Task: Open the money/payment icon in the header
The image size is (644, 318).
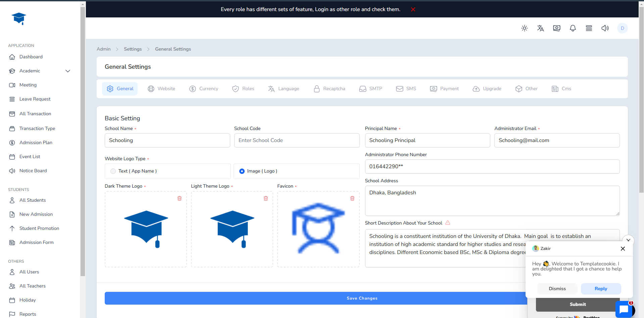Action: click(556, 28)
